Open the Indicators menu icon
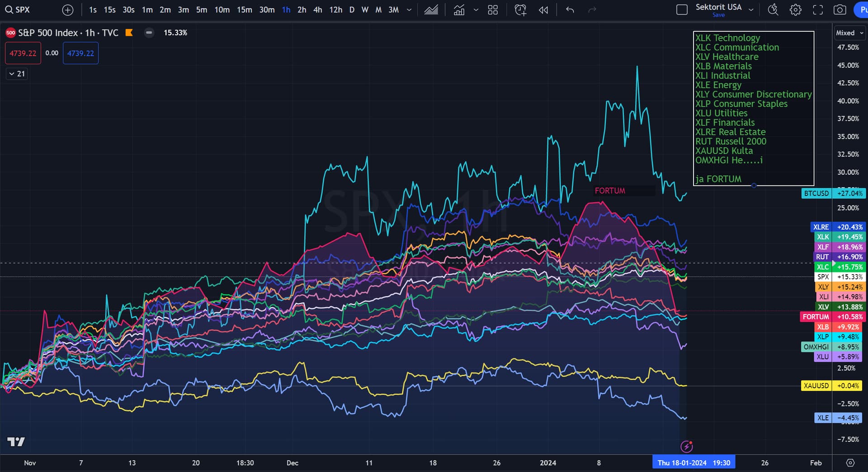This screenshot has width=868, height=472. (459, 10)
